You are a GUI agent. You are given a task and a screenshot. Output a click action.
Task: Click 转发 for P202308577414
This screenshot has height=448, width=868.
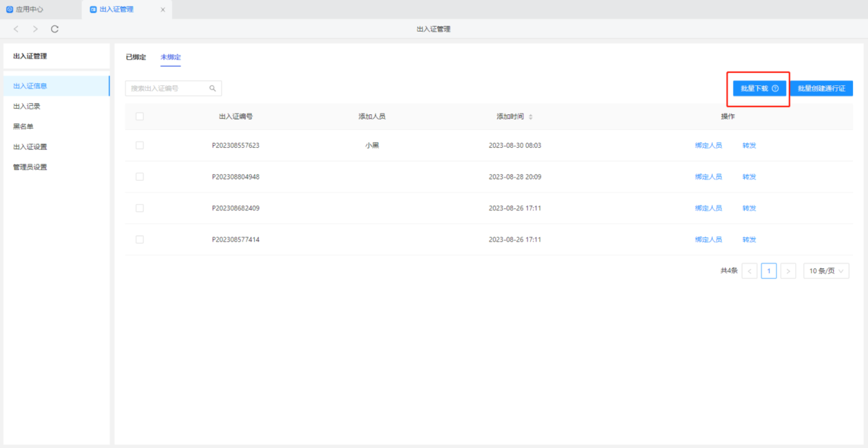point(749,240)
